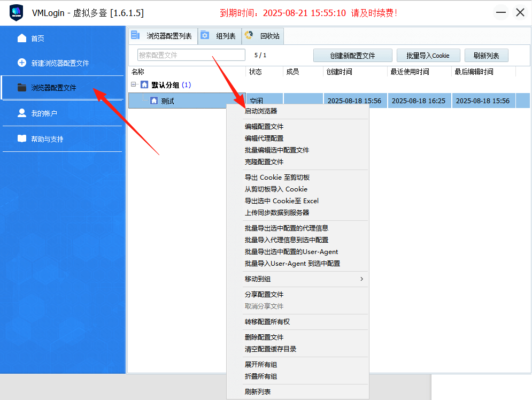532x400 pixels.
Task: Expand the 移动到组 submenu arrow
Action: 361,279
